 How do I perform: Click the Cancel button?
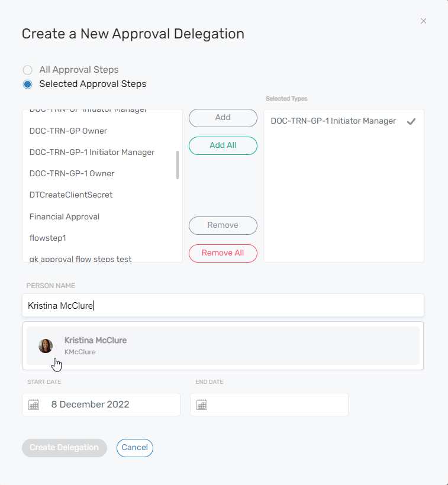(134, 448)
